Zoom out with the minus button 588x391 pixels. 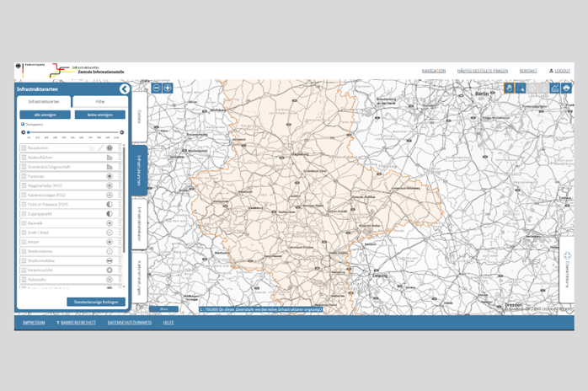(157, 88)
